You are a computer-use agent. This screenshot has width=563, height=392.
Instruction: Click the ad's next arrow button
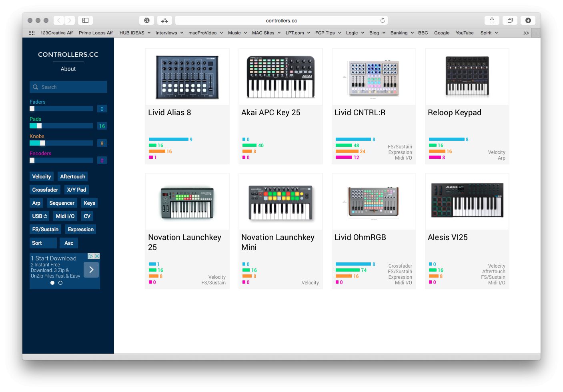(91, 270)
